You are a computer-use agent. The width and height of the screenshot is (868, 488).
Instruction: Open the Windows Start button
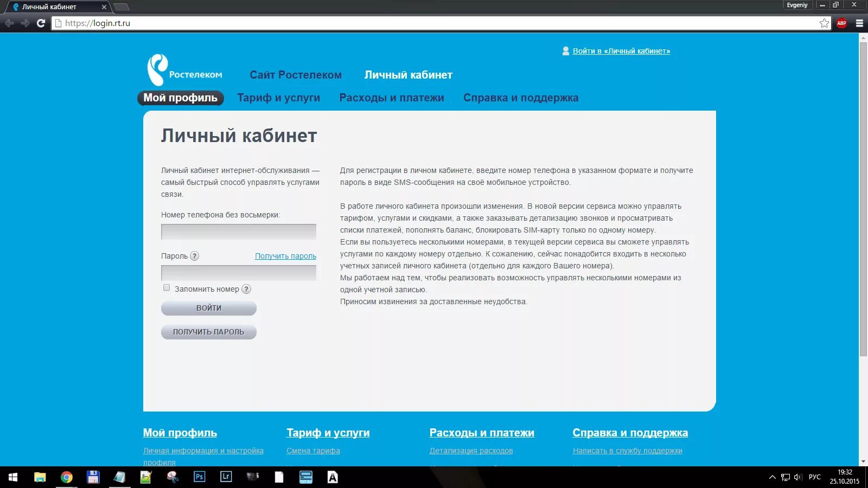click(x=13, y=477)
